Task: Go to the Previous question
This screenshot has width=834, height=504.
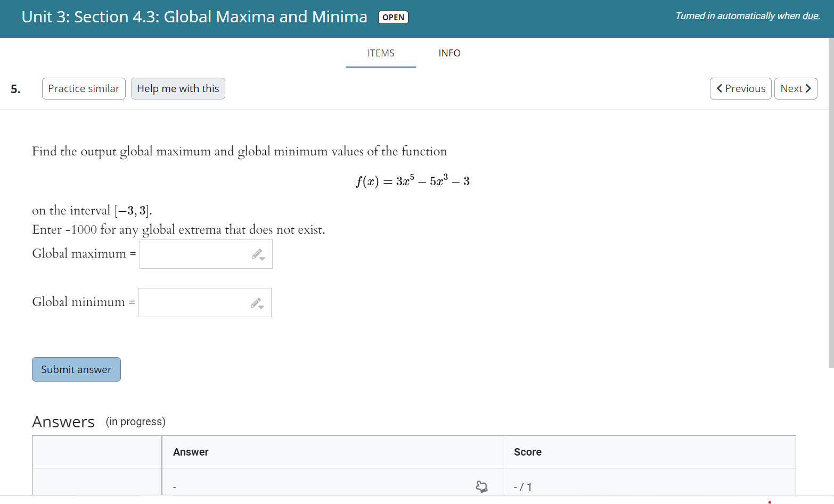Action: 740,88
